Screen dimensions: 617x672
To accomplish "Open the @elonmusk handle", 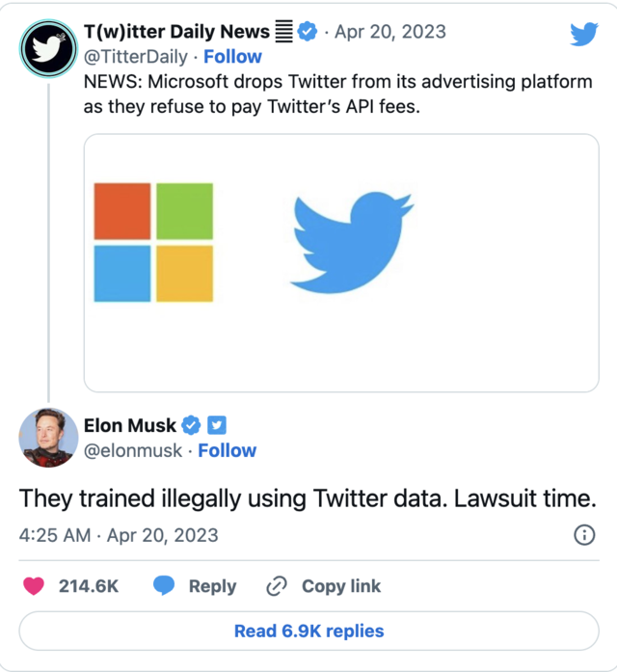I will point(134,450).
